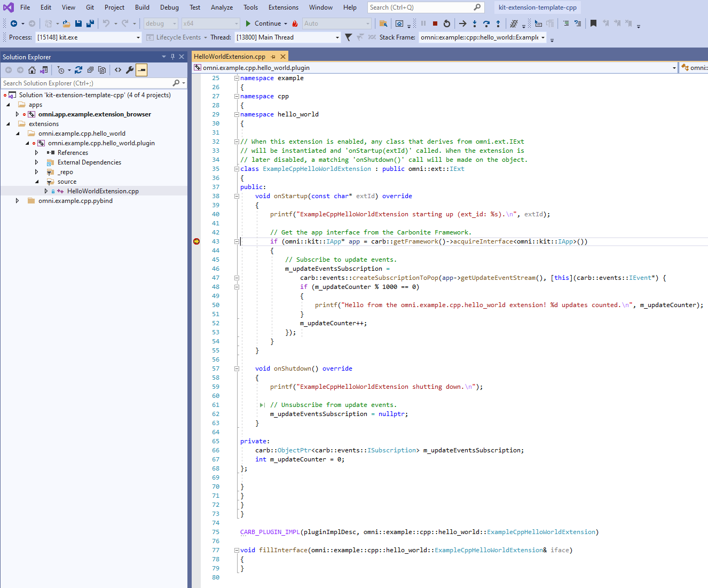Refresh the Solution Explorer

click(78, 70)
